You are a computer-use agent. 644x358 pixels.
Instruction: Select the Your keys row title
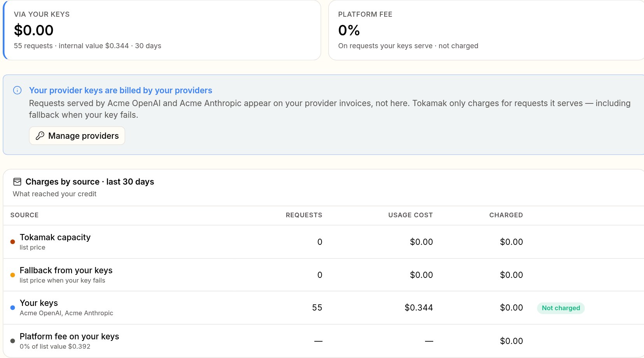pos(39,303)
